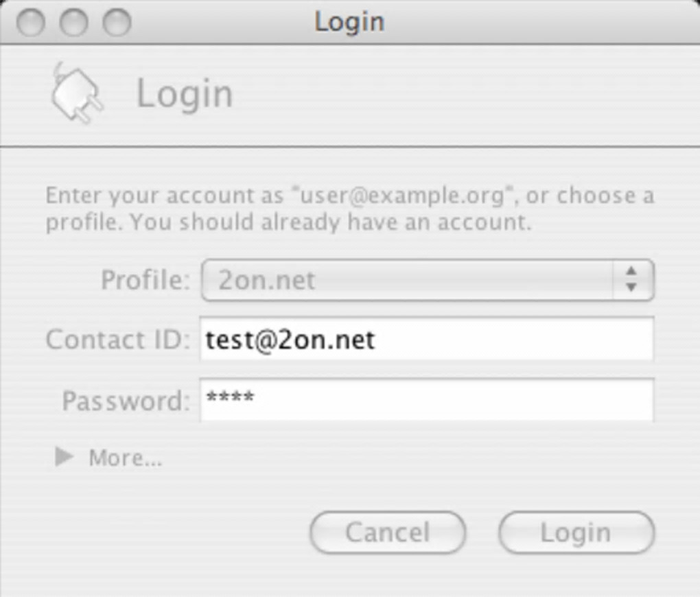Viewport: 700px width, 597px height.
Task: Click the up/down arrows on the Profile popup
Action: point(631,280)
